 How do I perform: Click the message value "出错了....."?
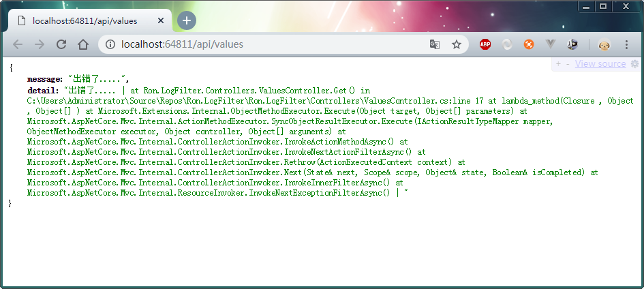97,79
